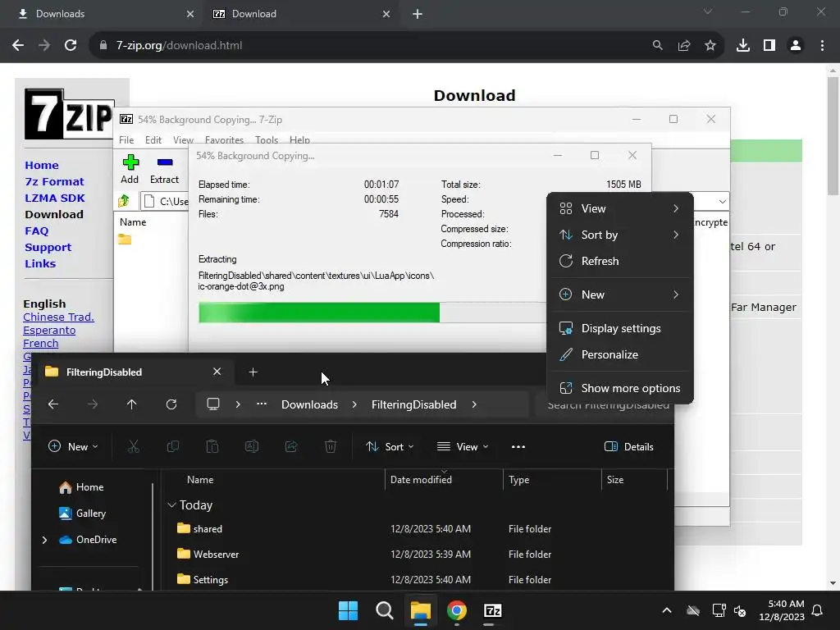This screenshot has width=840, height=630.
Task: Click the Extract button in 7-Zip toolbar
Action: (164, 169)
